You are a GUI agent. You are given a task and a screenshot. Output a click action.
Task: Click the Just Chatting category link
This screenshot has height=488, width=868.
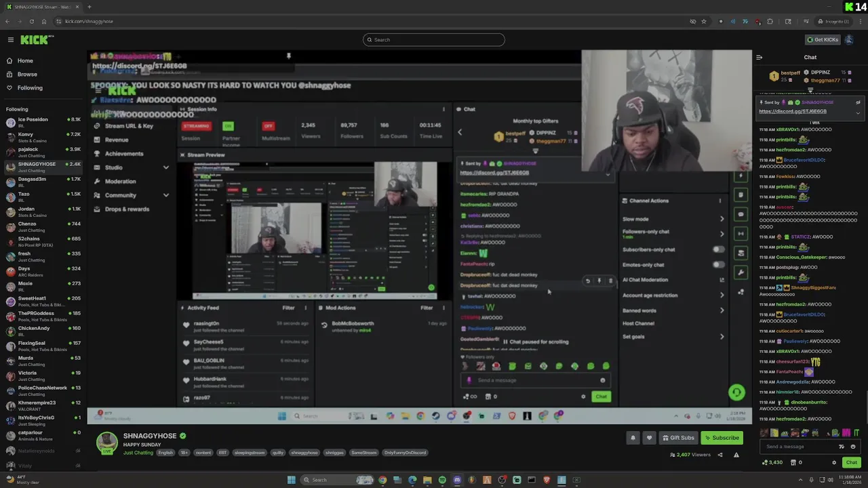pos(138,453)
